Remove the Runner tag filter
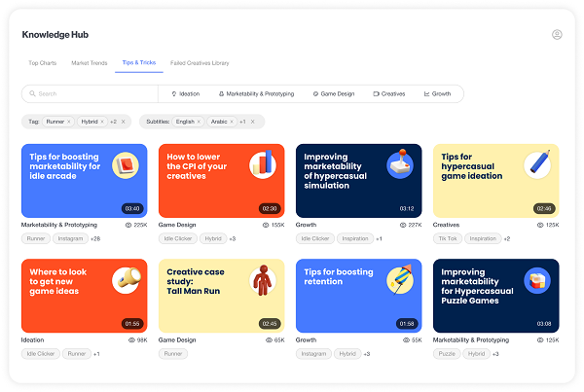 70,122
